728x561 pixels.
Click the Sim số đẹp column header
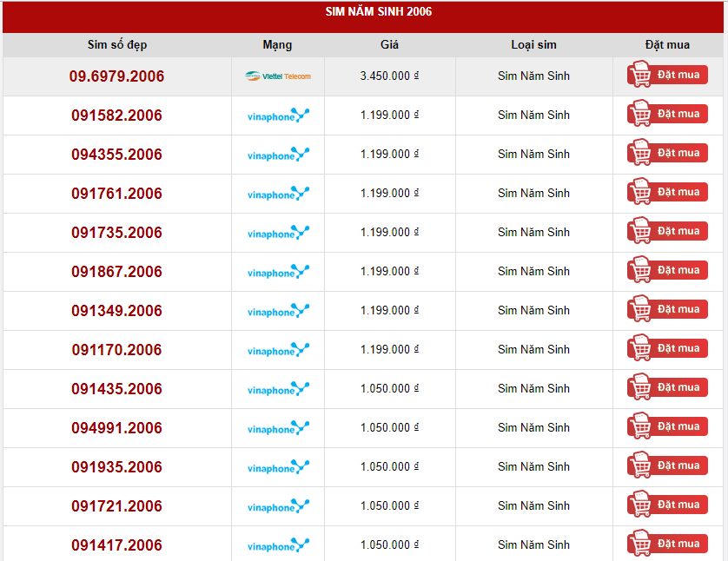tap(117, 45)
